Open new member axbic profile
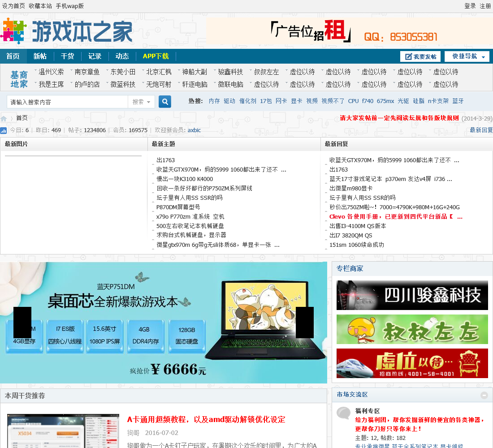This screenshot has height=448, width=493. 195,130
